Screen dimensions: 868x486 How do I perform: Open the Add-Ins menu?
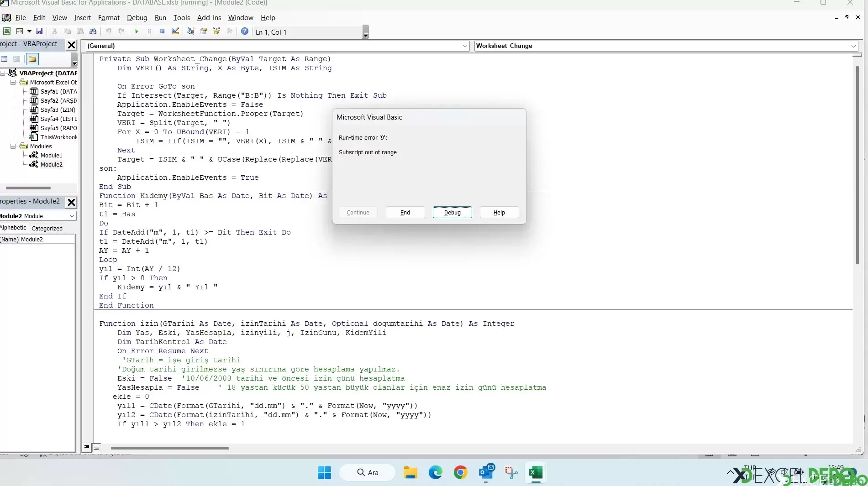point(209,17)
